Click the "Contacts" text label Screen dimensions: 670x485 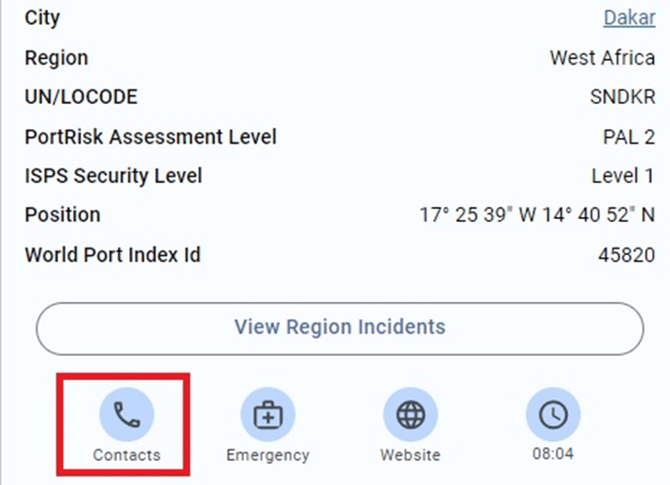point(126,455)
